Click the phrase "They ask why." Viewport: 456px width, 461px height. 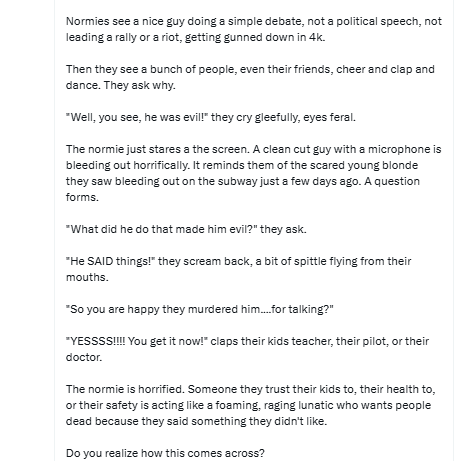[x=139, y=85]
